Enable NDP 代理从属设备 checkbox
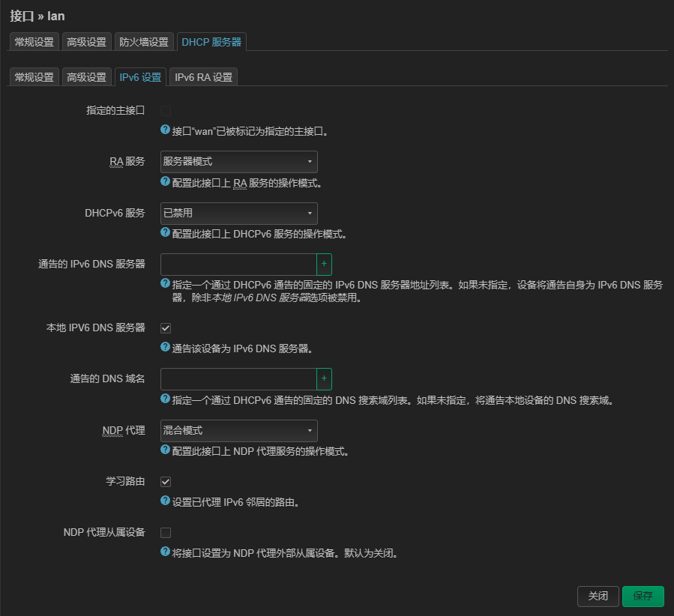674x616 pixels. (x=166, y=533)
